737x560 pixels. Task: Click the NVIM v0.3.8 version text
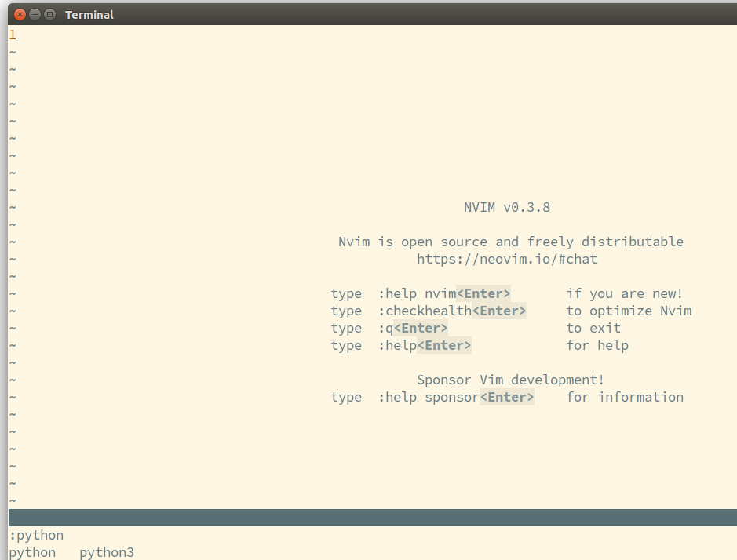(507, 208)
